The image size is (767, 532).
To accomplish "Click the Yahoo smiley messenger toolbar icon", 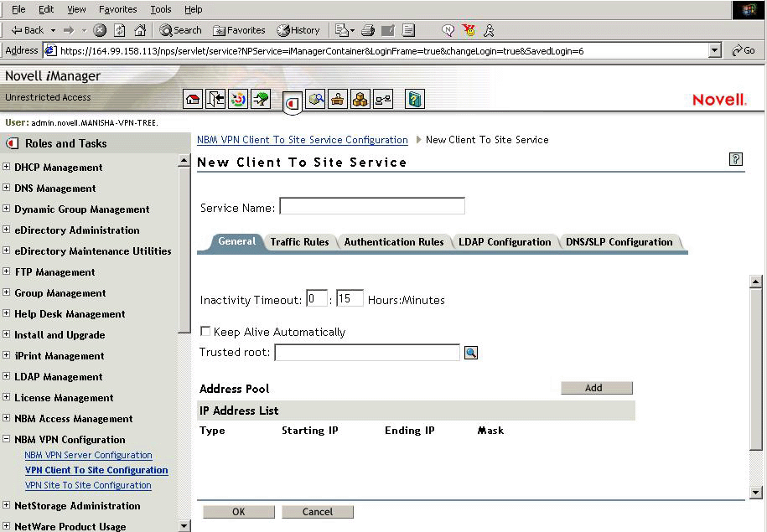I will [x=469, y=30].
